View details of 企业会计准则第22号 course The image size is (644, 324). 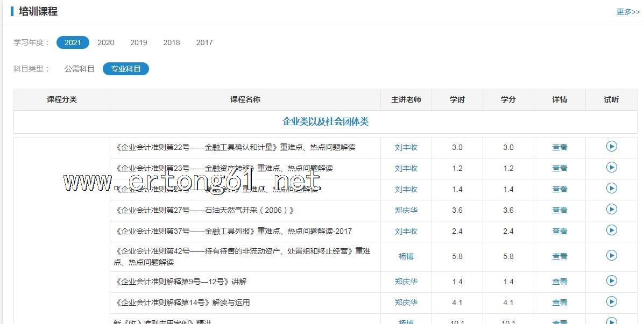click(x=560, y=147)
